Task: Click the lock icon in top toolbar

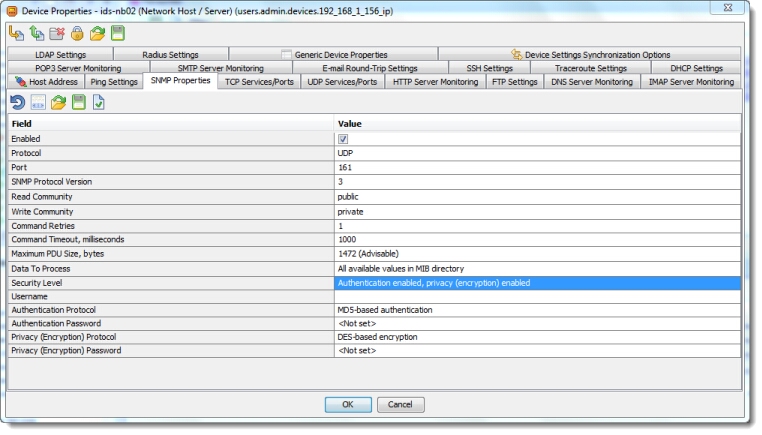Action: pyautogui.click(x=77, y=34)
